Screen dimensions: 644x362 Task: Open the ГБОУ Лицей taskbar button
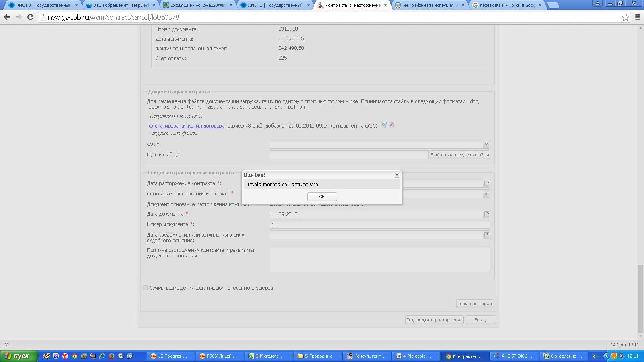pos(220,356)
